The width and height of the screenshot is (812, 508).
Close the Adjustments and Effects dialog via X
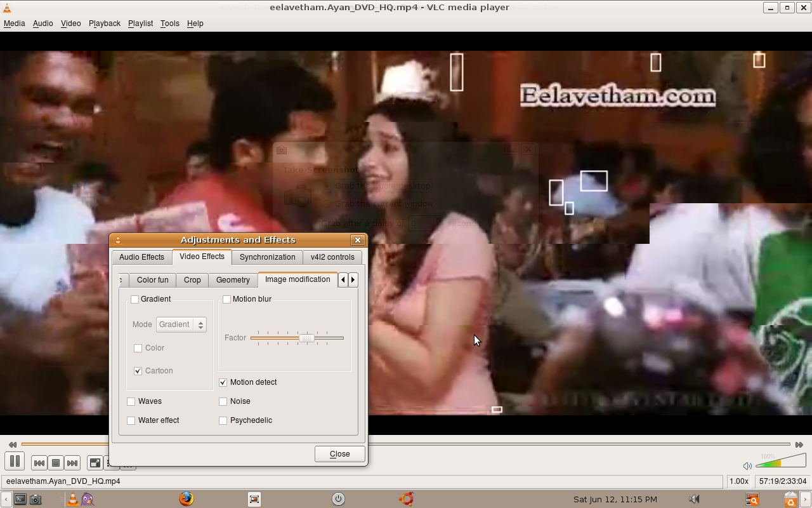click(x=358, y=240)
